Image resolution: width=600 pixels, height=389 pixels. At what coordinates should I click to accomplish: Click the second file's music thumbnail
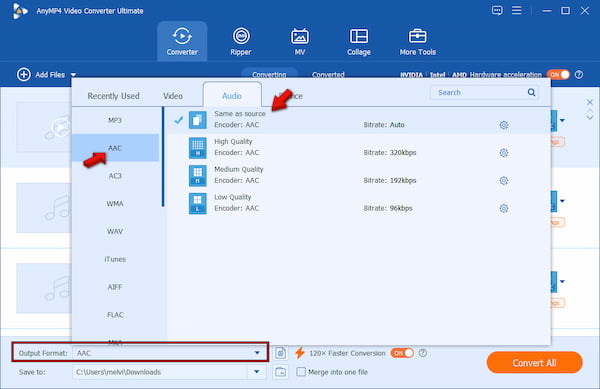(x=44, y=208)
